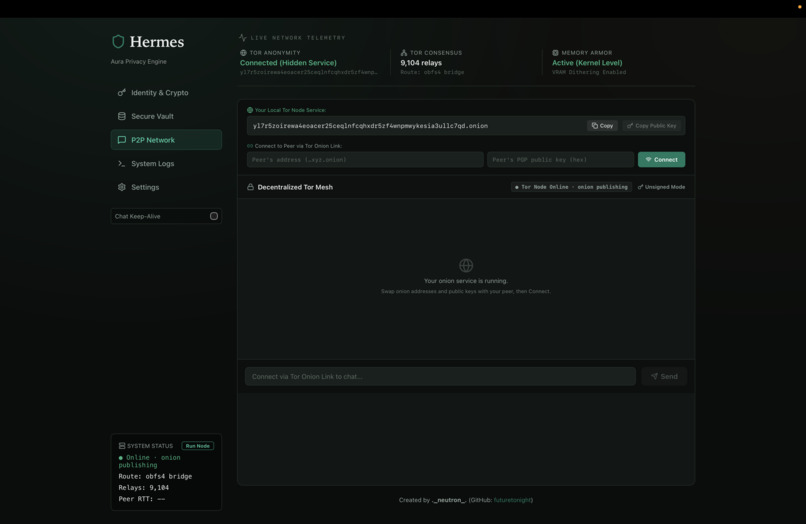Click the VRAM Dithering Enabled text
Image resolution: width=806 pixels, height=524 pixels.
pos(589,73)
